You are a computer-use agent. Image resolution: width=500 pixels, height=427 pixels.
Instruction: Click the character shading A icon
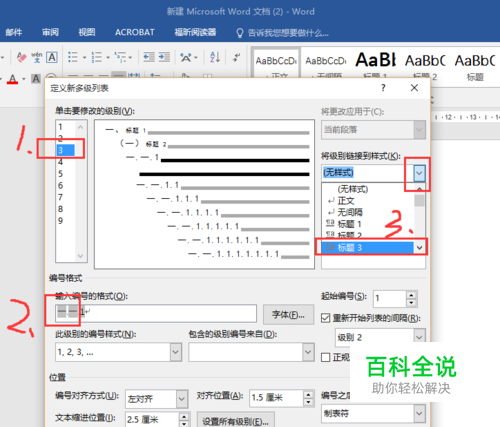click(36, 79)
